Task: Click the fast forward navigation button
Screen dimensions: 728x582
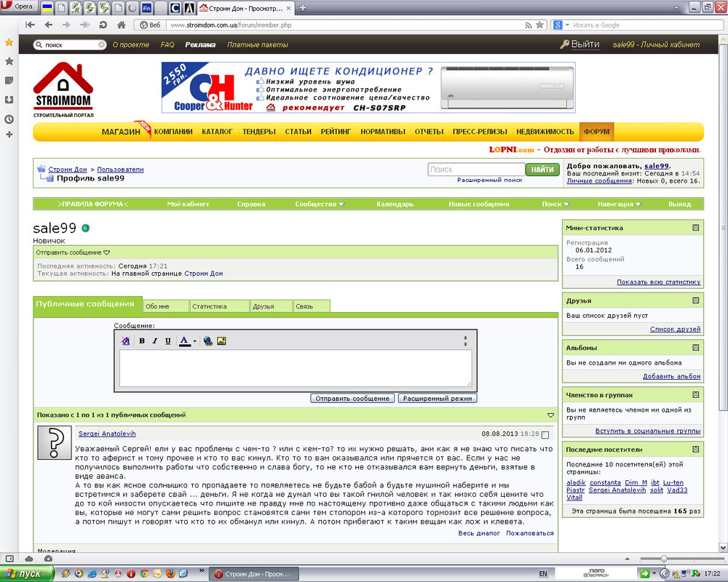Action: [84, 25]
